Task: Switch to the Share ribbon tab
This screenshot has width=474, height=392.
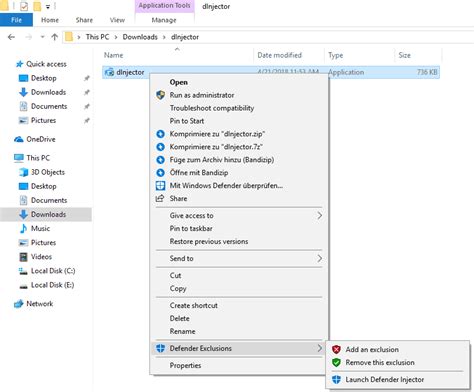Action: pos(84,20)
